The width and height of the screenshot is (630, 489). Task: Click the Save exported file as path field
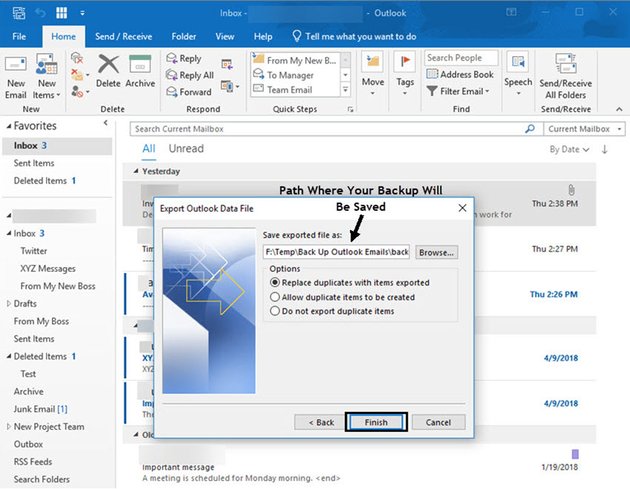tap(336, 252)
